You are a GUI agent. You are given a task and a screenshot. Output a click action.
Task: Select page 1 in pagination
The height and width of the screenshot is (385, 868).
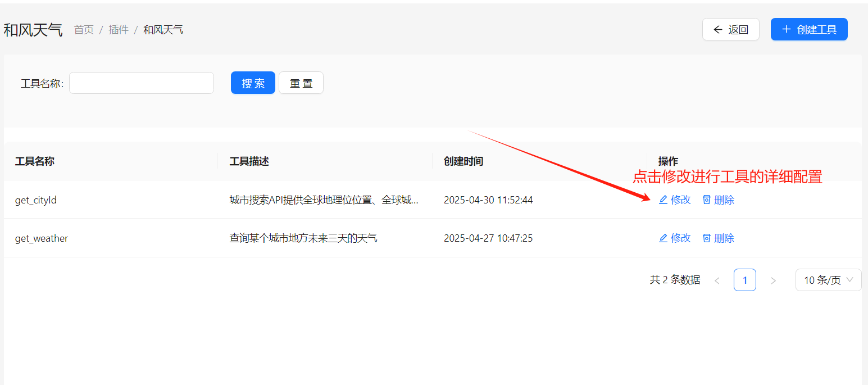coord(744,280)
